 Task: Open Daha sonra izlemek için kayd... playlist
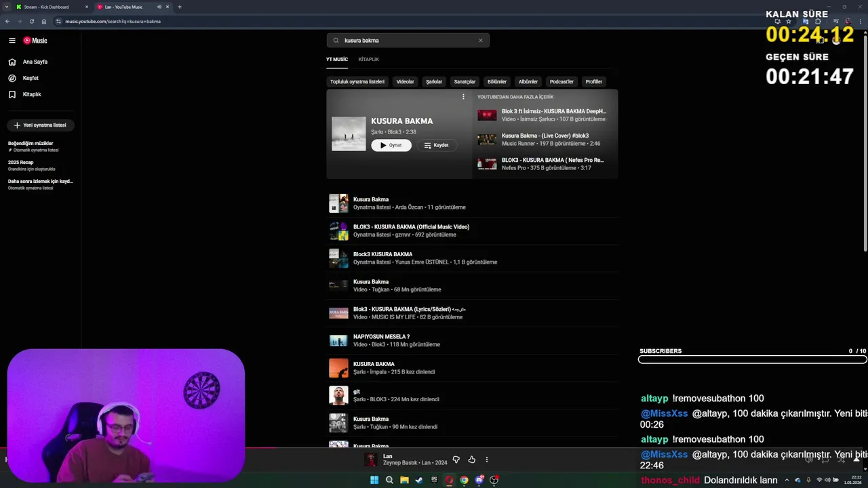click(40, 184)
